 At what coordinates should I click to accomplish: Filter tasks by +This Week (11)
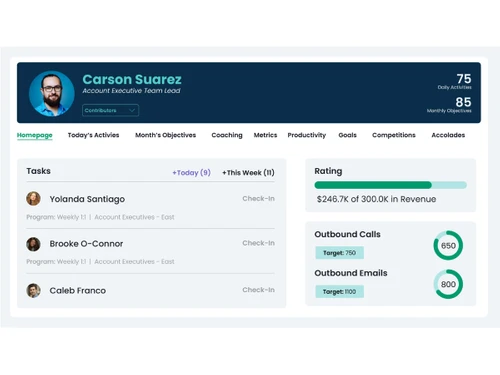coord(248,173)
